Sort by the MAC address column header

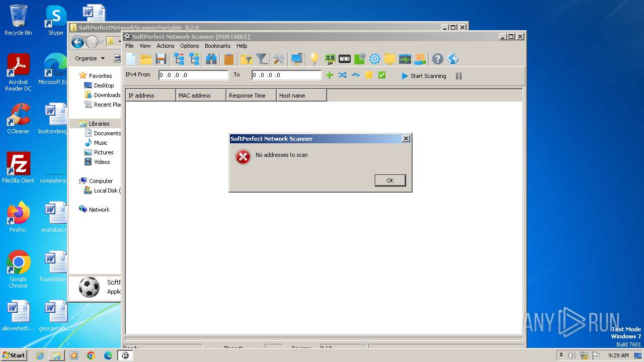[201, 96]
